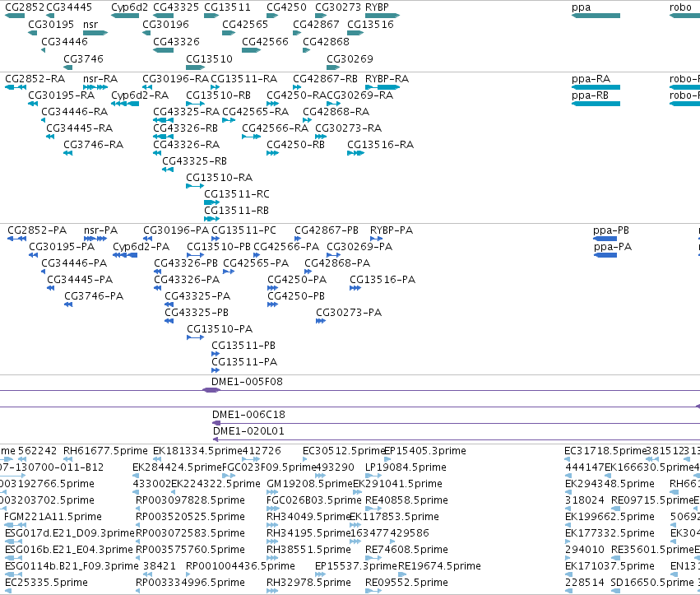Select transcript CG13510-RA
700x595 pixels.
[219, 177]
